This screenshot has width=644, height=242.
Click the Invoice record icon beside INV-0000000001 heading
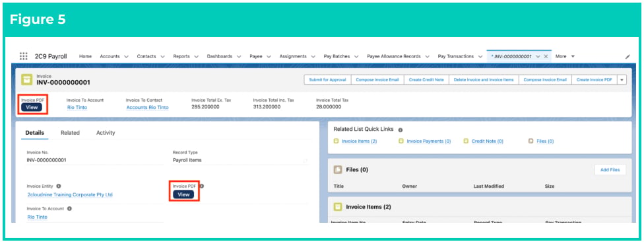click(x=26, y=79)
